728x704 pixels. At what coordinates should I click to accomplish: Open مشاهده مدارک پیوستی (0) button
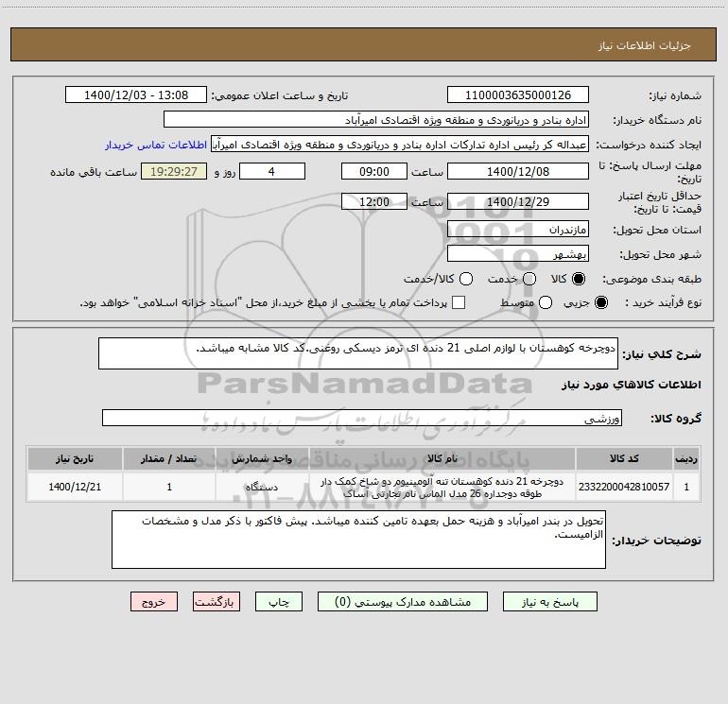click(403, 601)
